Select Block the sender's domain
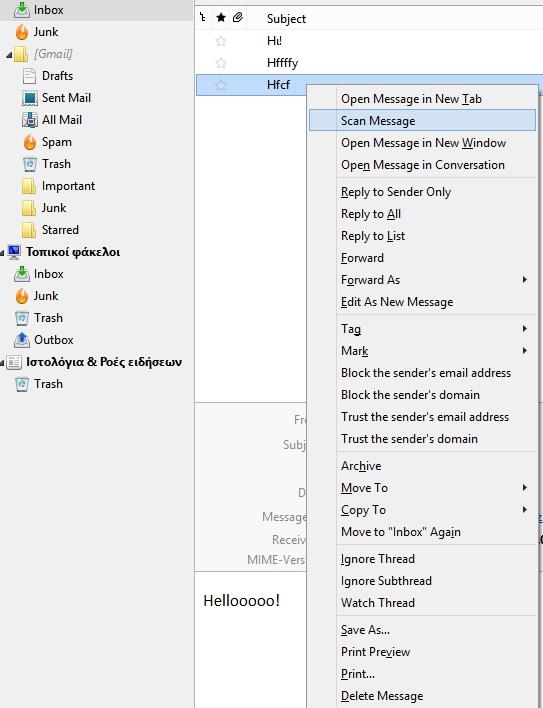Image resolution: width=543 pixels, height=708 pixels. [x=410, y=395]
